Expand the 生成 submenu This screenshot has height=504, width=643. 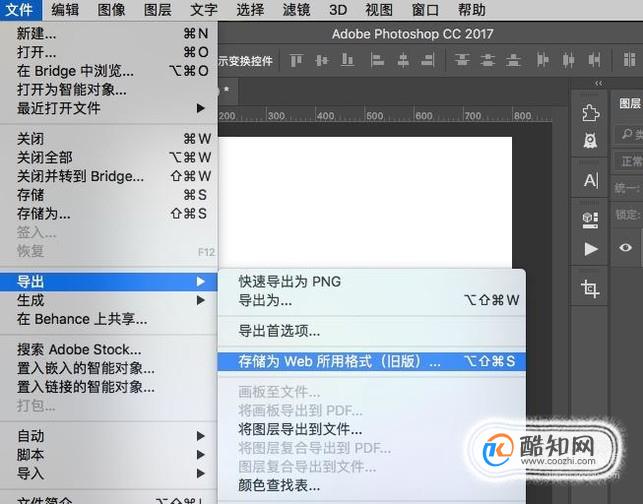(x=109, y=301)
